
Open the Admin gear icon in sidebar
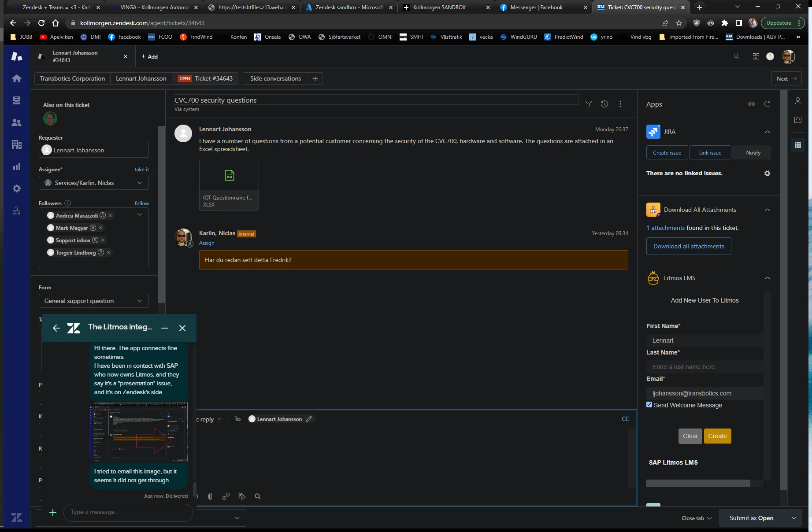coord(17,188)
